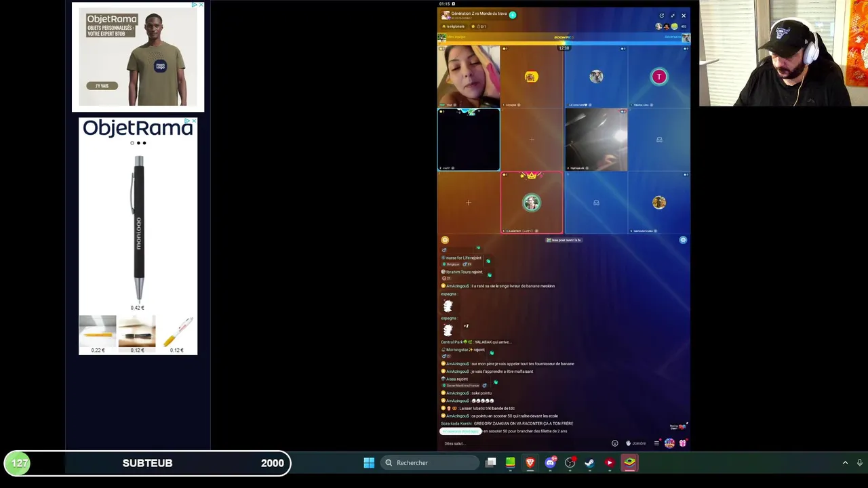The width and height of the screenshot is (868, 488).
Task: Open OBS Studio from the taskbar
Action: coord(570,463)
